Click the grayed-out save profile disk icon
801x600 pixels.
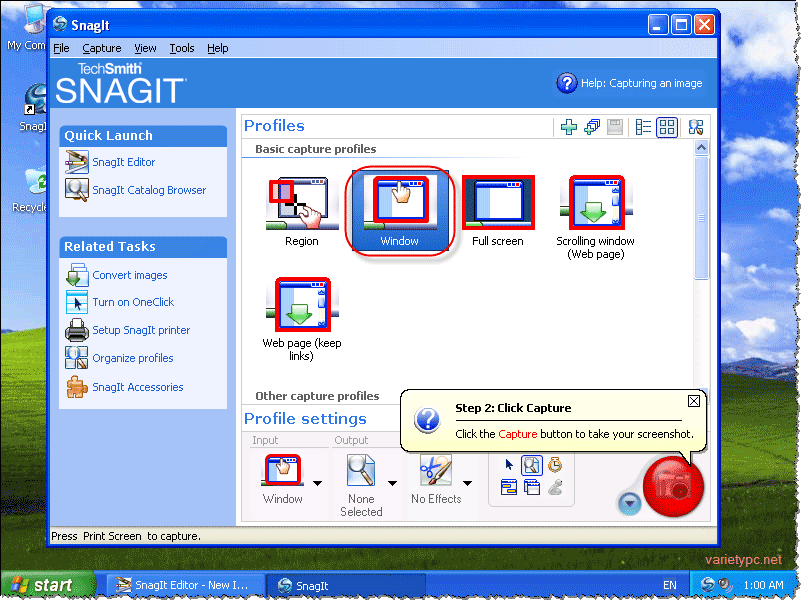pyautogui.click(x=615, y=127)
